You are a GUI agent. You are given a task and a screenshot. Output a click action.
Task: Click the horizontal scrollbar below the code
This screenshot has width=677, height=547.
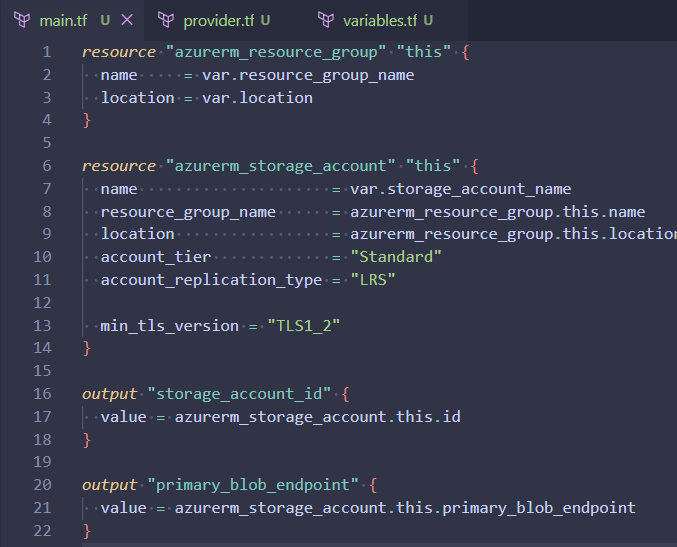(379, 545)
